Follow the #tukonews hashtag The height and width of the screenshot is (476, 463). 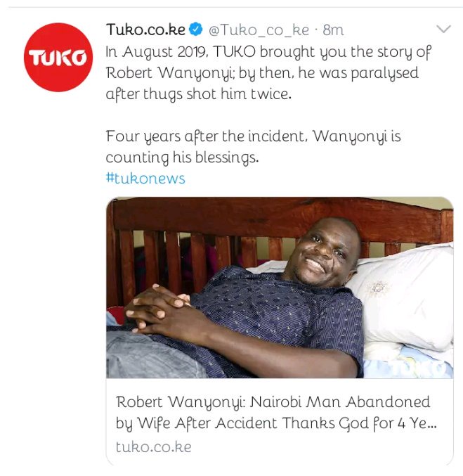[145, 178]
